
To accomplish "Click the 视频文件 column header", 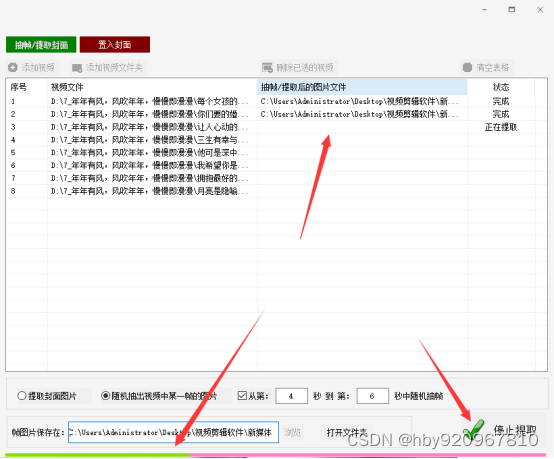I will coord(152,87).
